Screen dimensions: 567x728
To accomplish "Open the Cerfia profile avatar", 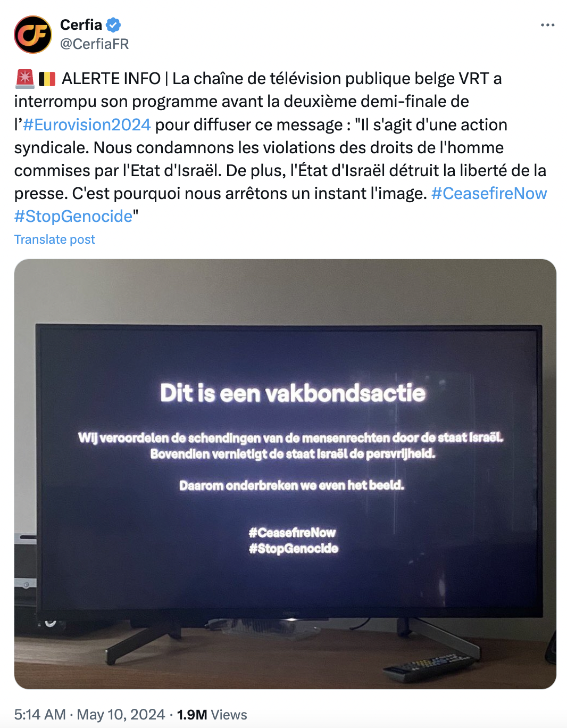I will click(x=33, y=35).
